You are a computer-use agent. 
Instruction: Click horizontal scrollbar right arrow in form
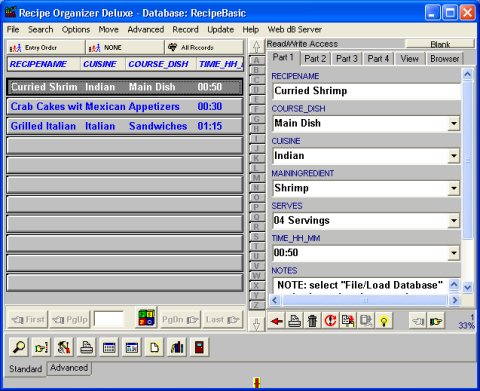click(454, 300)
